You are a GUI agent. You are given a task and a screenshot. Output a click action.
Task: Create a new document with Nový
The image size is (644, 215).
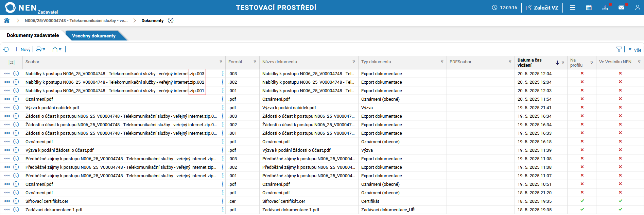click(22, 49)
